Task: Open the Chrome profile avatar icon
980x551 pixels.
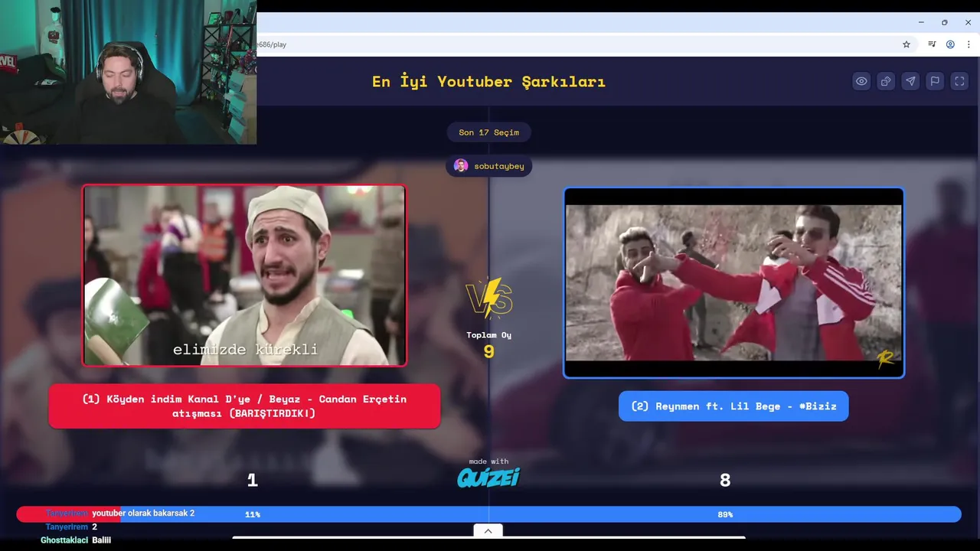Action: 950,44
